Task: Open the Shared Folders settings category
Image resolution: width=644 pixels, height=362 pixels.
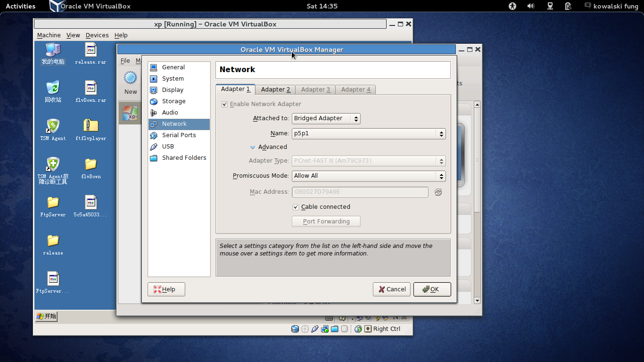Action: point(179,158)
